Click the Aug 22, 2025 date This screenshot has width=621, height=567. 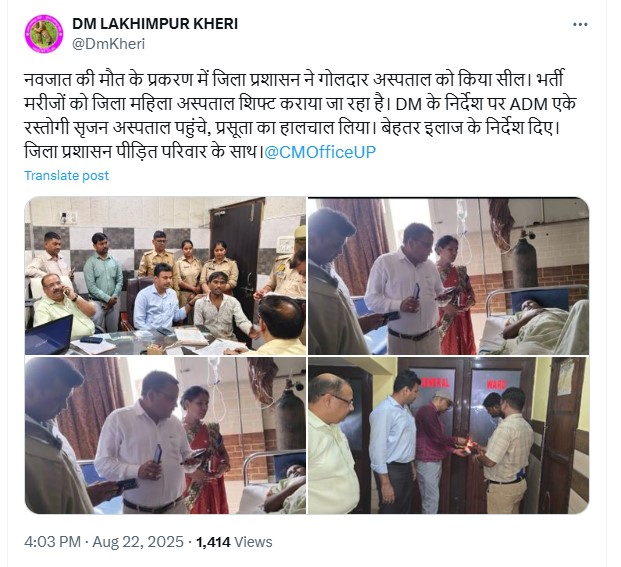(x=138, y=542)
